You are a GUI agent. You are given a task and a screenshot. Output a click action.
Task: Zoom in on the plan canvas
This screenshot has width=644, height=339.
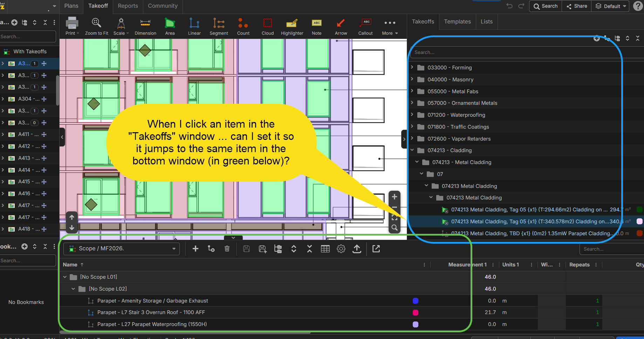point(395,197)
